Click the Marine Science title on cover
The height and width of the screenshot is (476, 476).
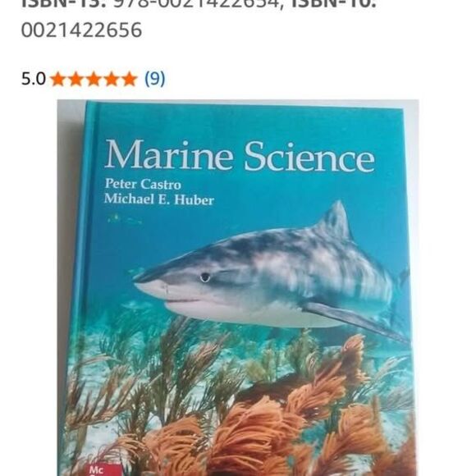pyautogui.click(x=240, y=155)
